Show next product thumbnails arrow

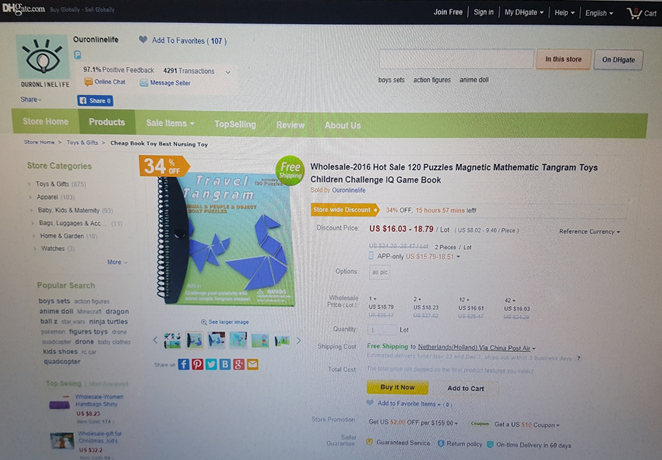298,340
